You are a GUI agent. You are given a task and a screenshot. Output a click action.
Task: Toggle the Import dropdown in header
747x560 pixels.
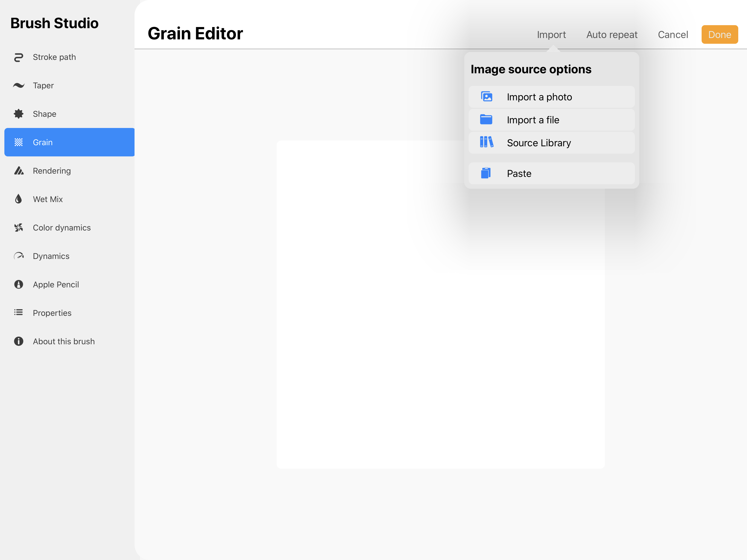tap(551, 34)
